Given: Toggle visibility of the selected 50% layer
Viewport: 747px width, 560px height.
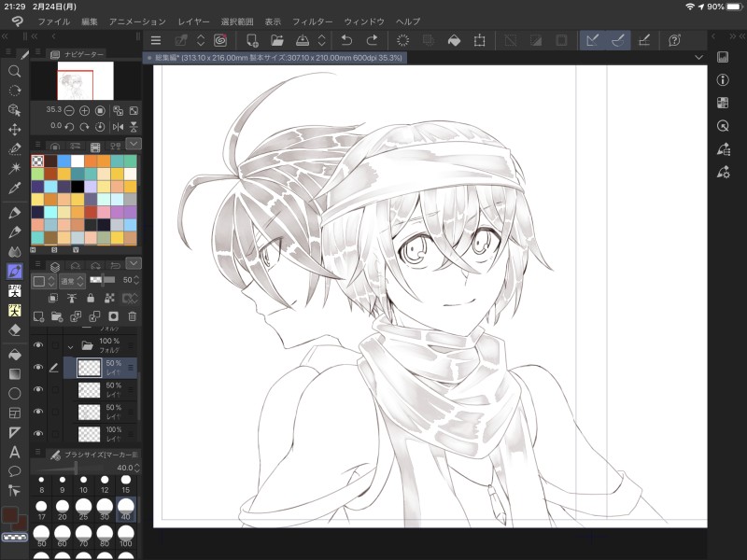Looking at the screenshot, I should (x=38, y=368).
